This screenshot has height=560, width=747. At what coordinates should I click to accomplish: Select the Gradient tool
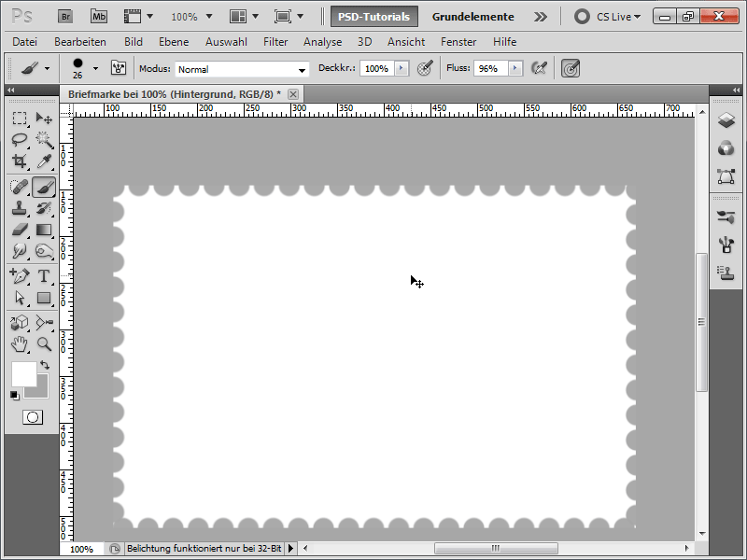click(44, 230)
